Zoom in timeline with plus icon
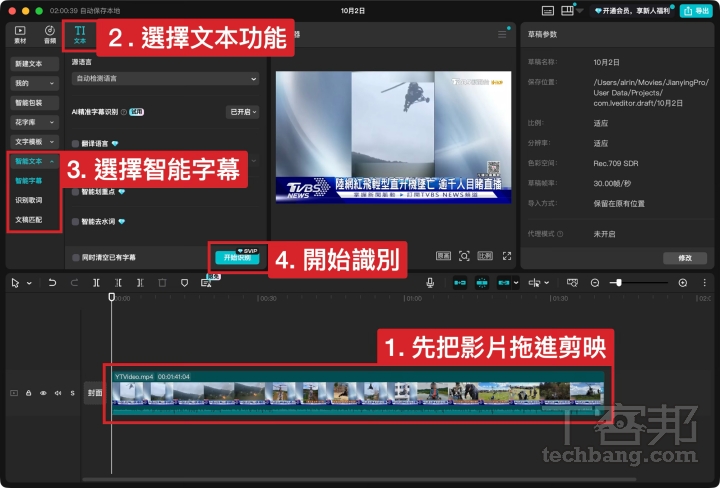This screenshot has width=720, height=488. click(683, 283)
